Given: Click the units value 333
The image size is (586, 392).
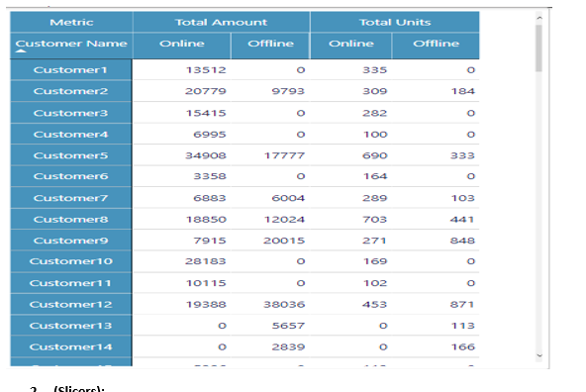Looking at the screenshot, I should pos(462,155).
